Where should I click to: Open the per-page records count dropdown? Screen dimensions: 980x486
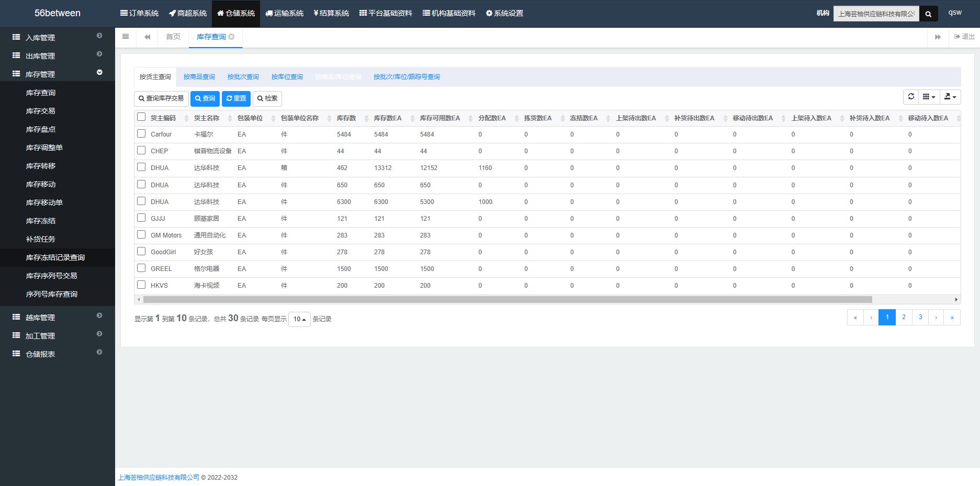click(299, 319)
